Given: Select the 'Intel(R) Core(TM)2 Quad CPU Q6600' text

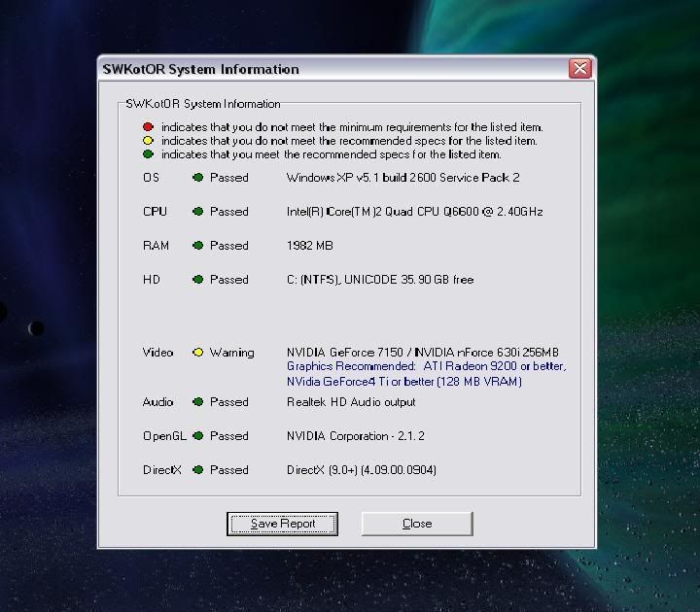Looking at the screenshot, I should click(383, 212).
